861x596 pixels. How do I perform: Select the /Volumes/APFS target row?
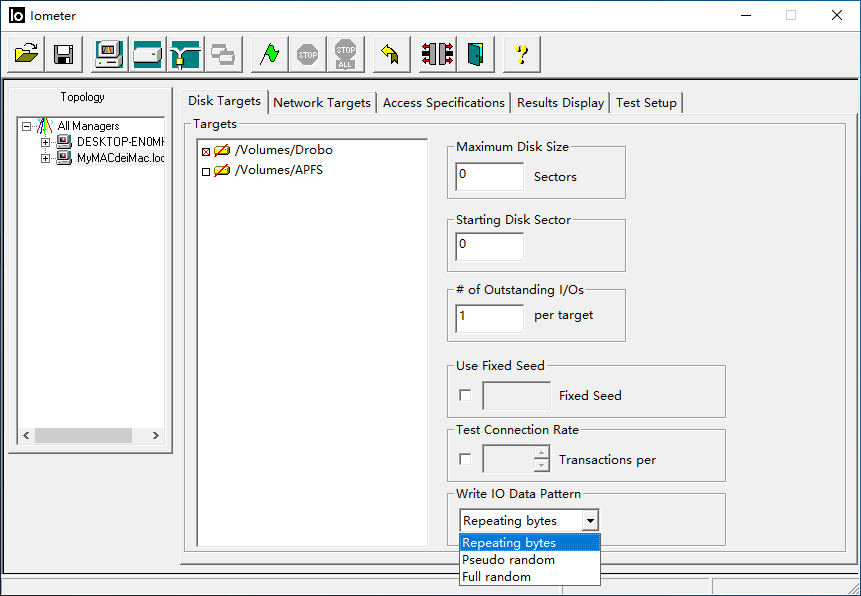(278, 170)
